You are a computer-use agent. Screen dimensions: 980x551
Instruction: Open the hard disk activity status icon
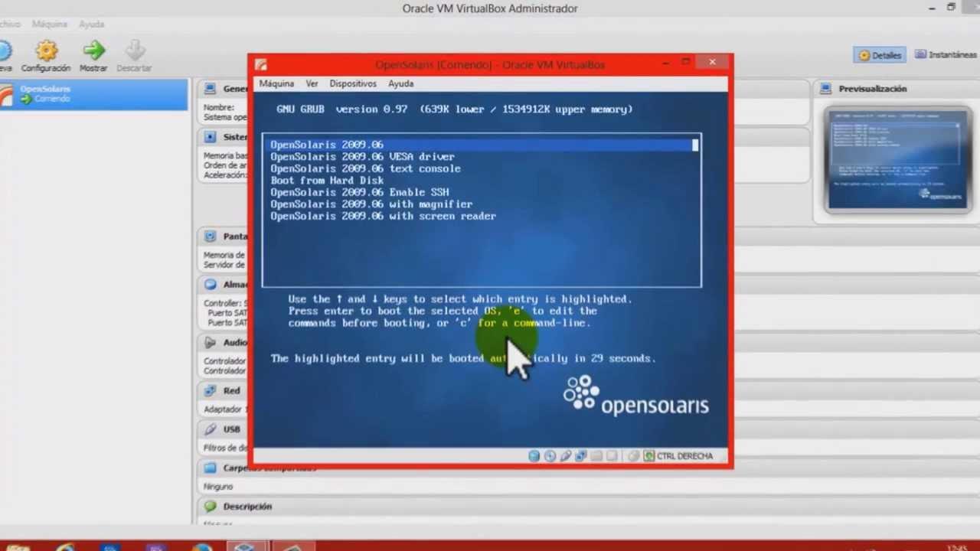pos(534,455)
